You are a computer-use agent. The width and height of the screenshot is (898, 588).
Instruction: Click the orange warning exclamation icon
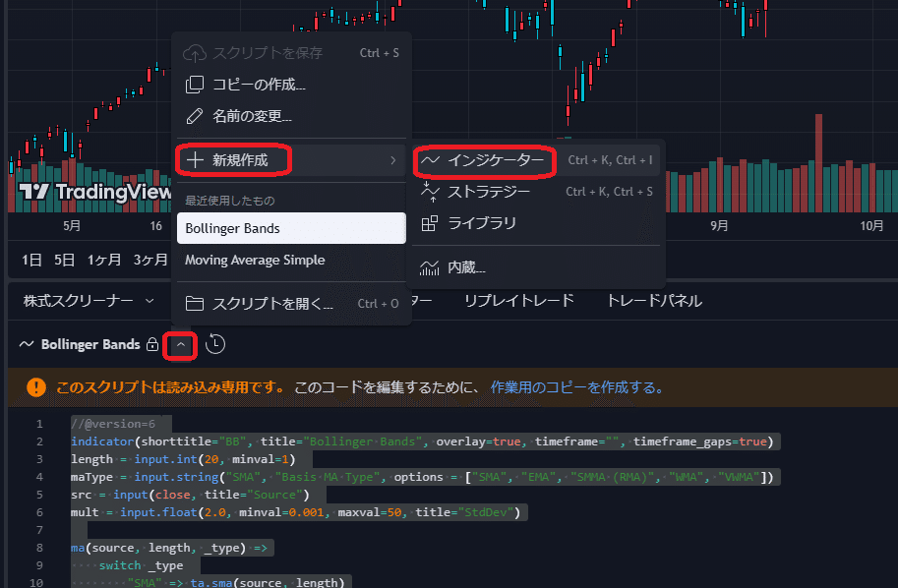(36, 387)
